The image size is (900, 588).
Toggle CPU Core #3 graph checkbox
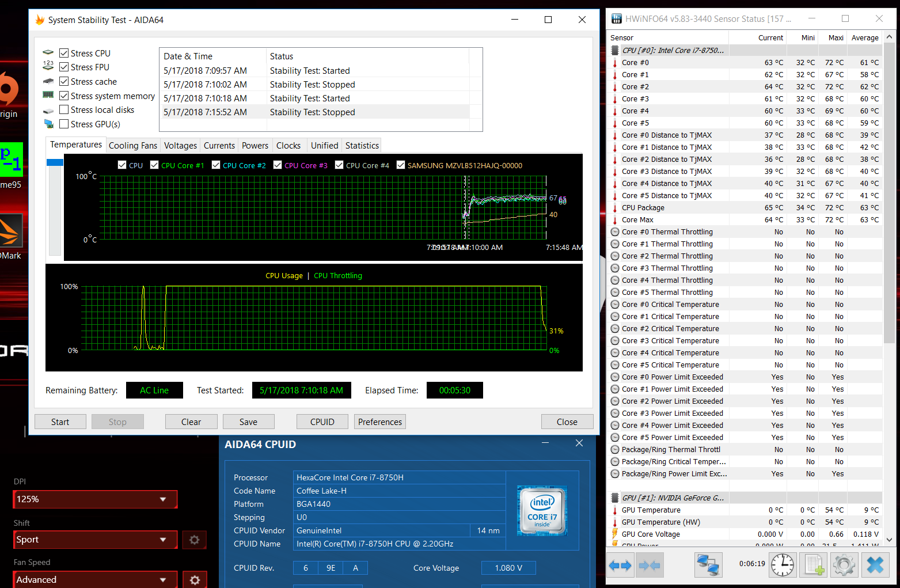point(278,165)
